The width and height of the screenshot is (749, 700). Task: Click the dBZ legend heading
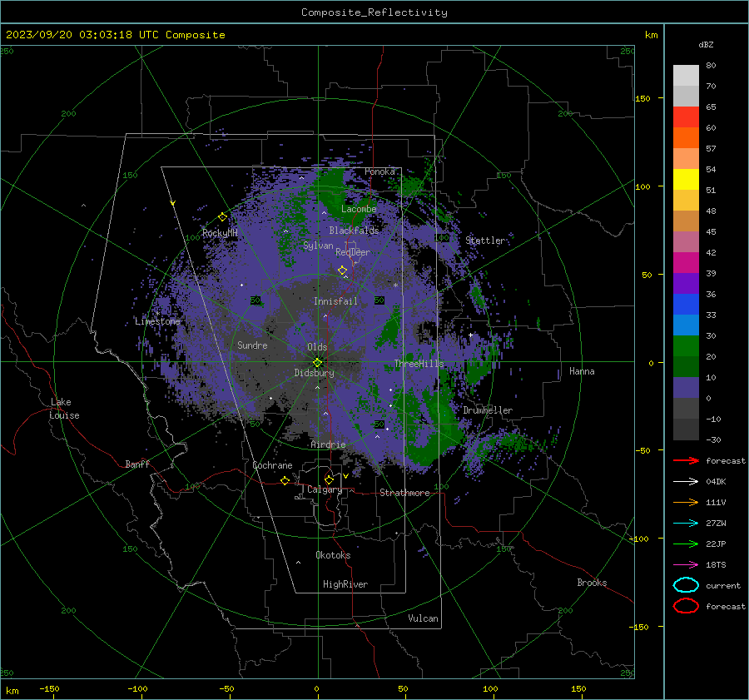[706, 45]
